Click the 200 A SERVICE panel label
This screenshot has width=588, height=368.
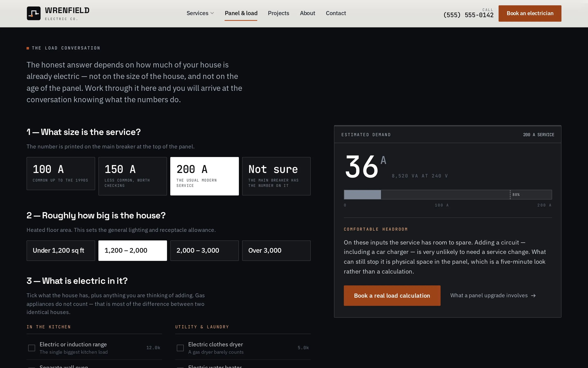538,135
